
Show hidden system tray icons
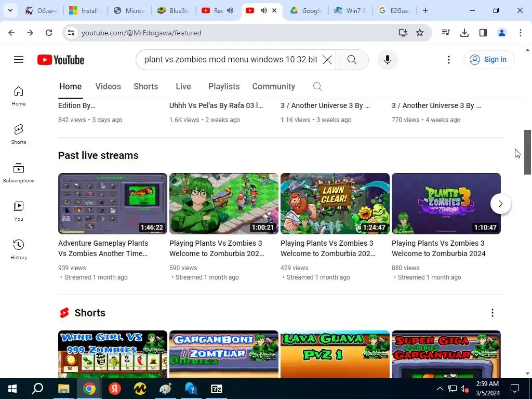(x=440, y=389)
